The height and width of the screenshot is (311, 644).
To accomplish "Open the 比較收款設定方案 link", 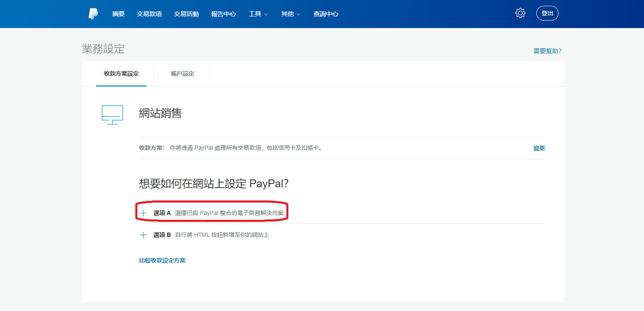I will (x=163, y=261).
